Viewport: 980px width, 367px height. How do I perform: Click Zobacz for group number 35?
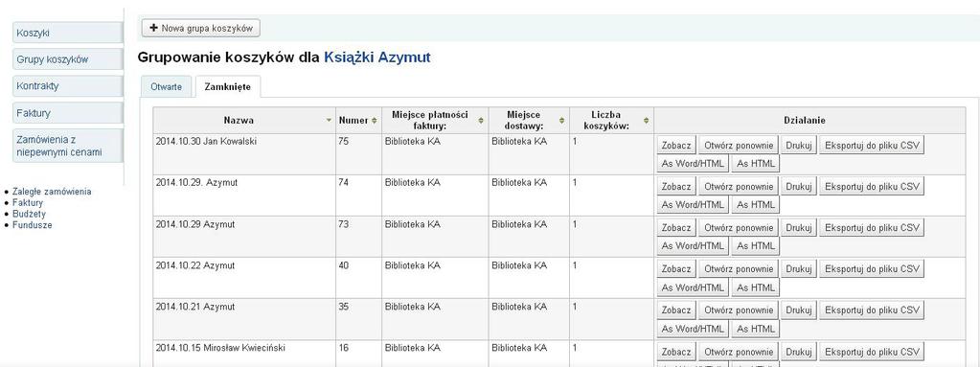676,310
